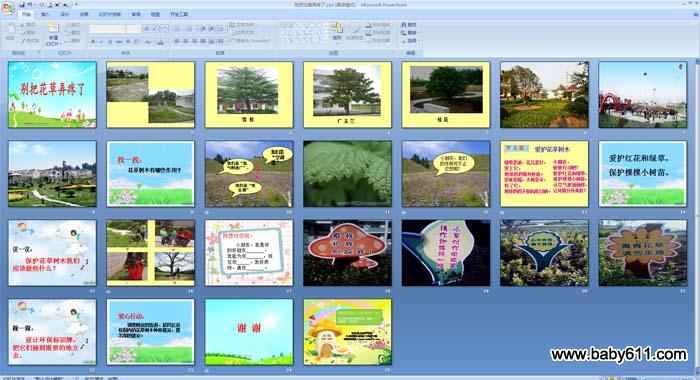Click the font color button with underline swatch
Image resolution: width=700 pixels, height=380 pixels.
[161, 42]
